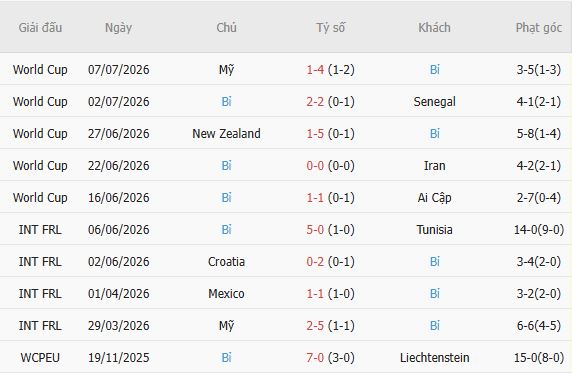572x373 pixels.
Task: Click the Khách column header
Action: 434,27
